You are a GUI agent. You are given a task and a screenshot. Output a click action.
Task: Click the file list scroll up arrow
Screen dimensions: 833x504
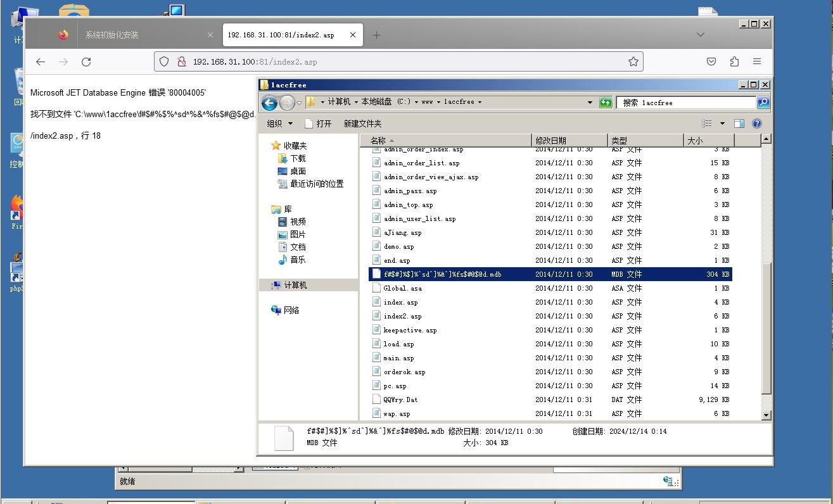[766, 139]
